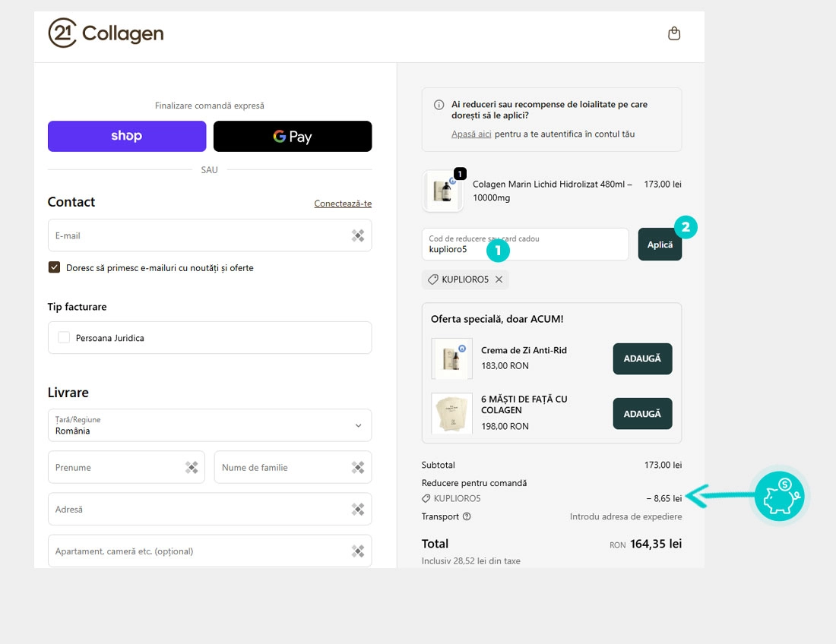Viewport: 836px width, 644px height.
Task: Click the 21 Collagen logo
Action: [x=106, y=33]
